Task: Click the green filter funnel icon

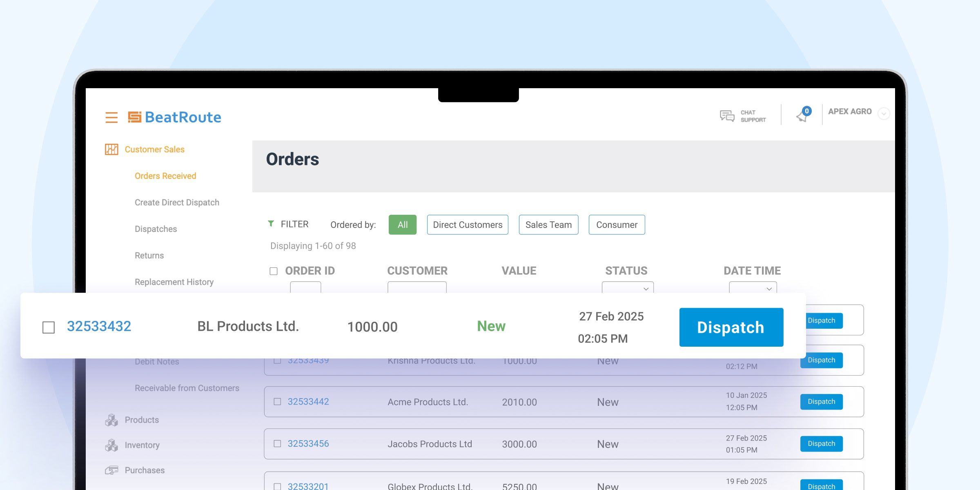Action: tap(271, 224)
